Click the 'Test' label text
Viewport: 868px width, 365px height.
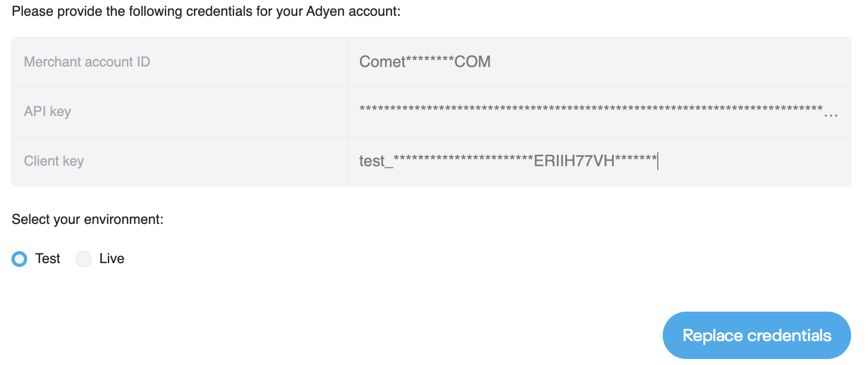pyautogui.click(x=47, y=259)
